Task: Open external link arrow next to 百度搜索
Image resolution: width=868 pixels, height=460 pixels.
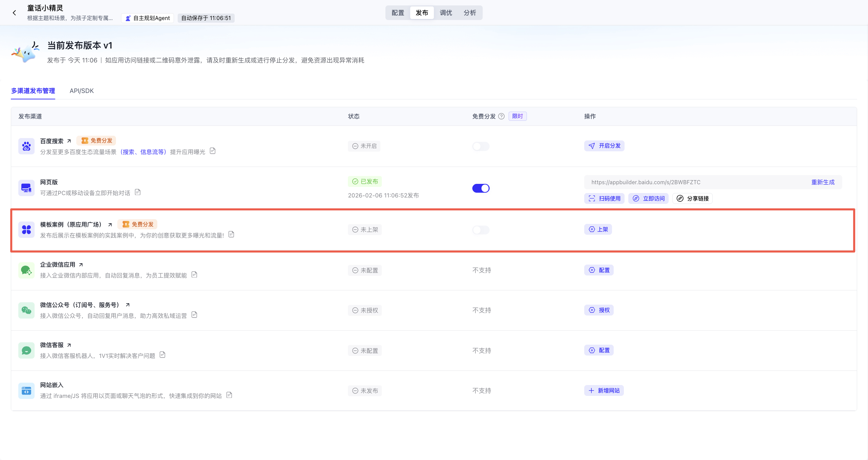Action: [69, 141]
